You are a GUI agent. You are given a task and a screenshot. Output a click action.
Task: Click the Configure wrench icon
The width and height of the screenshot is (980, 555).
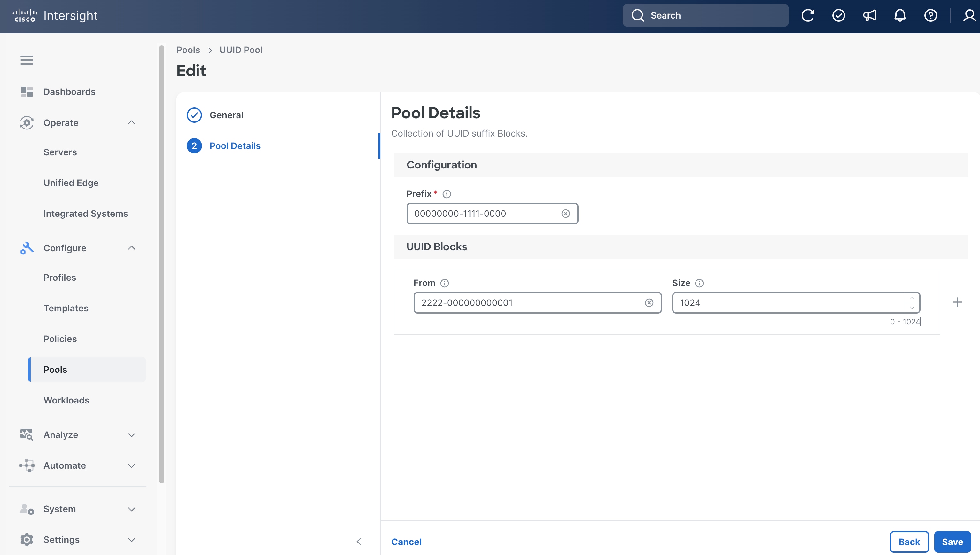pyautogui.click(x=27, y=248)
